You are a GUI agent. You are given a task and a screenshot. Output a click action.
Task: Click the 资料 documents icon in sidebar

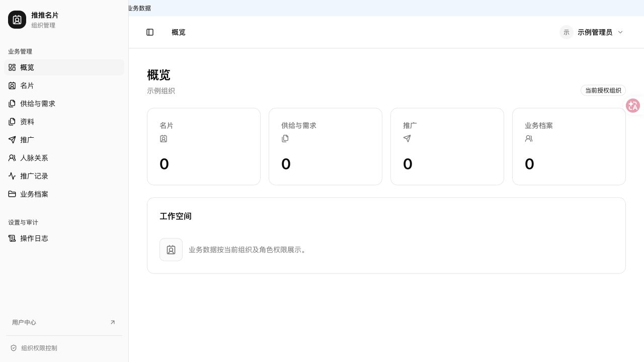click(12, 122)
